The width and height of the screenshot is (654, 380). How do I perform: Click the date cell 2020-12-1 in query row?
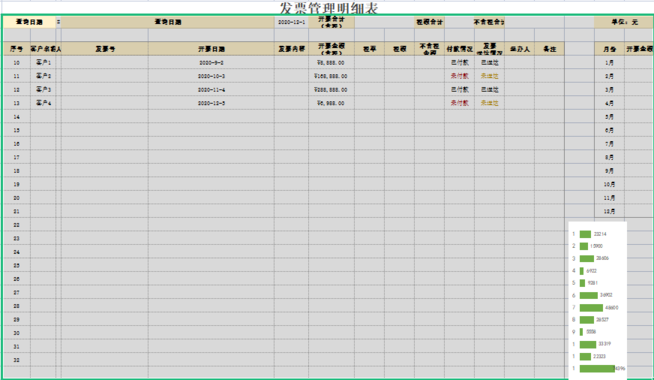tap(292, 22)
